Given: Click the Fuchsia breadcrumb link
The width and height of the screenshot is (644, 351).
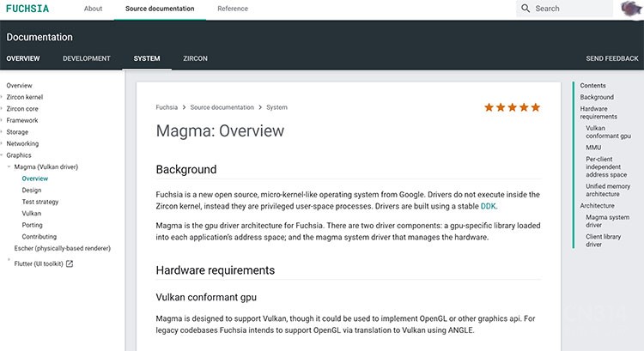Looking at the screenshot, I should [167, 107].
